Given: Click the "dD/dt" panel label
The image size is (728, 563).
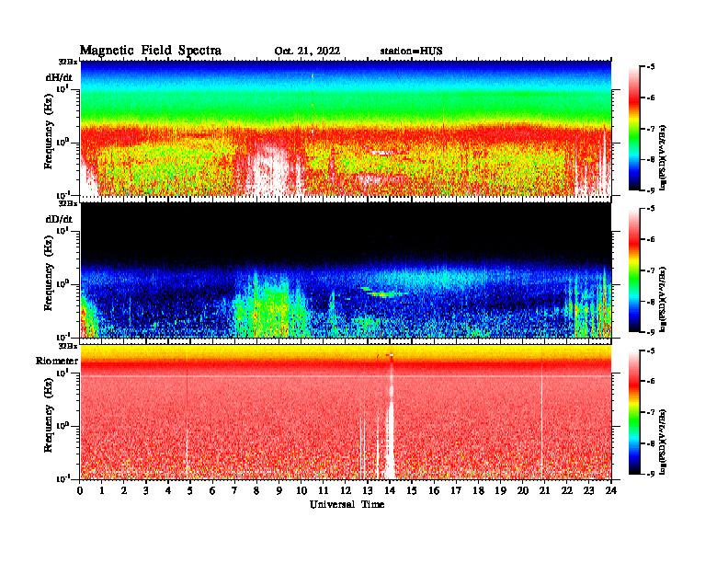Looking at the screenshot, I should point(59,219).
